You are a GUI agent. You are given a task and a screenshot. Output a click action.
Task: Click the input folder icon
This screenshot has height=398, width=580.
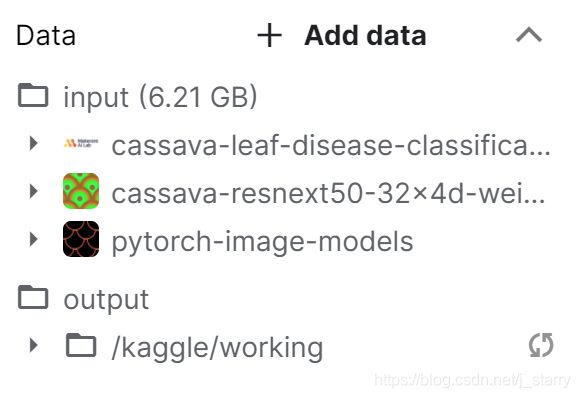coord(33,95)
